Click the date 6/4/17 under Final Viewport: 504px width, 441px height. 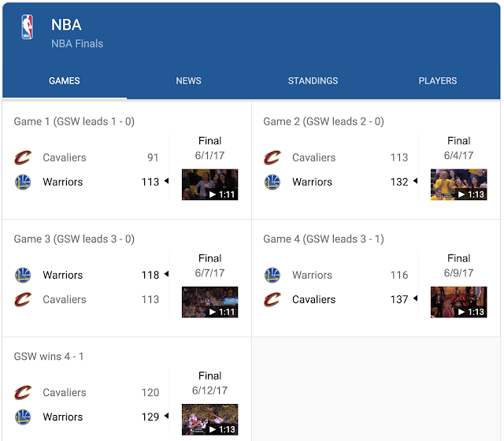(458, 156)
